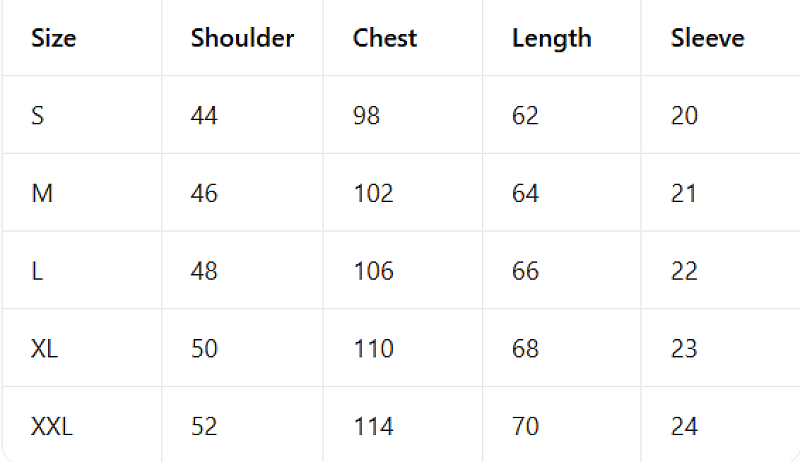
Task: Click length value 70 in XXL row
Action: (x=525, y=427)
